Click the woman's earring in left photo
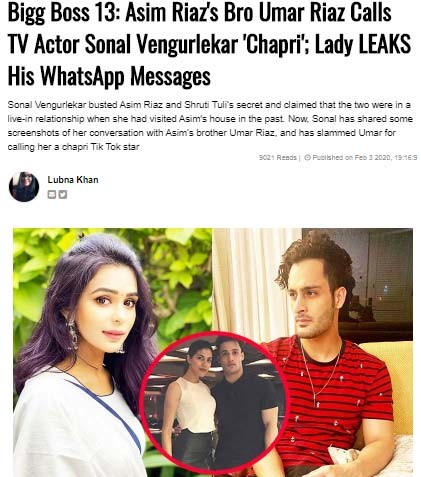This screenshot has height=477, width=421. coord(73,333)
